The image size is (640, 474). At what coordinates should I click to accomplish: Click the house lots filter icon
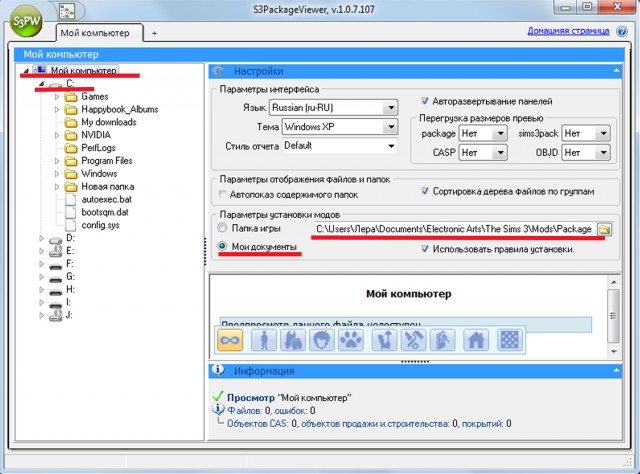pos(477,341)
